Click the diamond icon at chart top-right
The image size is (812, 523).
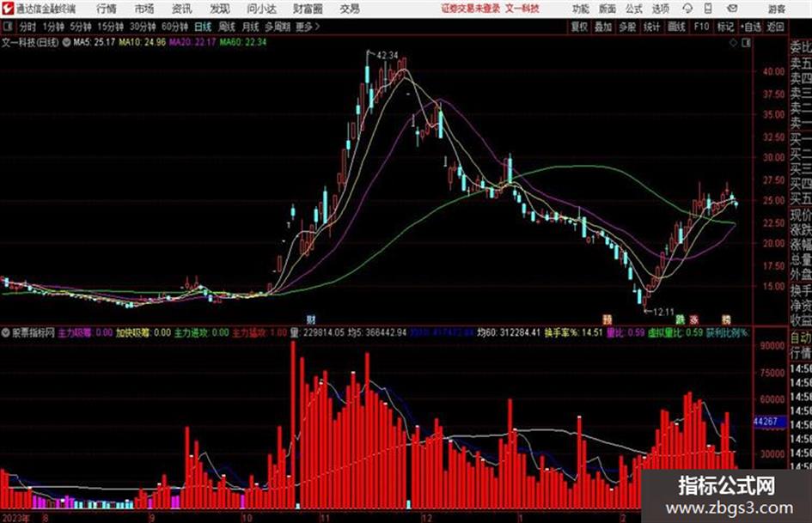tap(733, 43)
